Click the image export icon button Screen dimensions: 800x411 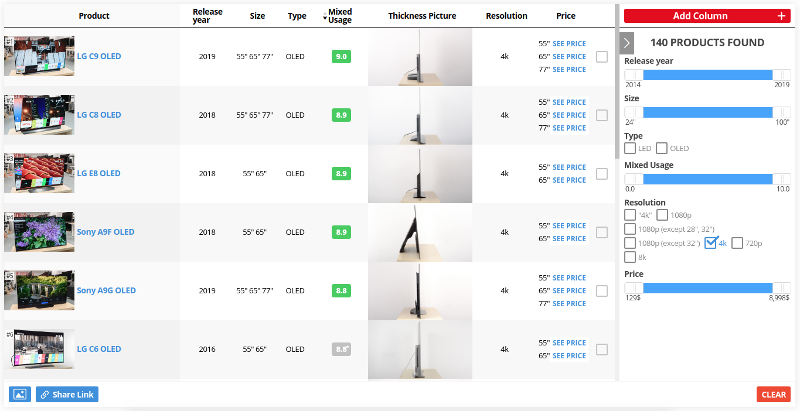pyautogui.click(x=20, y=394)
